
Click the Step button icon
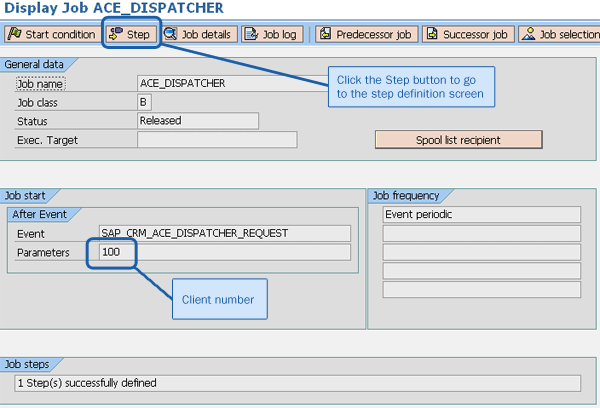(x=115, y=34)
